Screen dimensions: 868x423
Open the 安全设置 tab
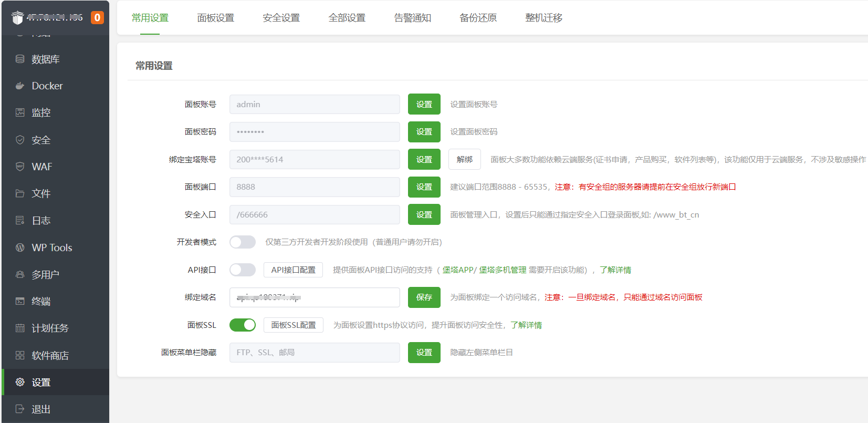coord(281,18)
